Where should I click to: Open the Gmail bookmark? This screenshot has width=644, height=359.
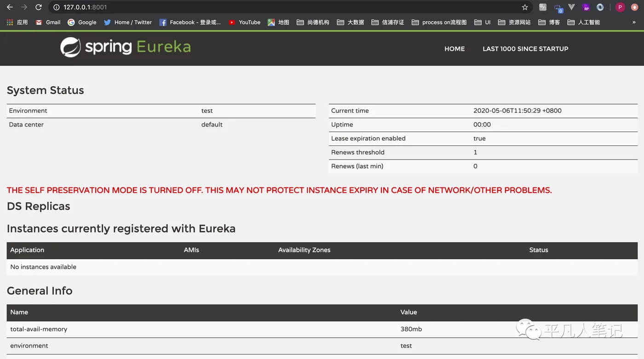tap(48, 22)
